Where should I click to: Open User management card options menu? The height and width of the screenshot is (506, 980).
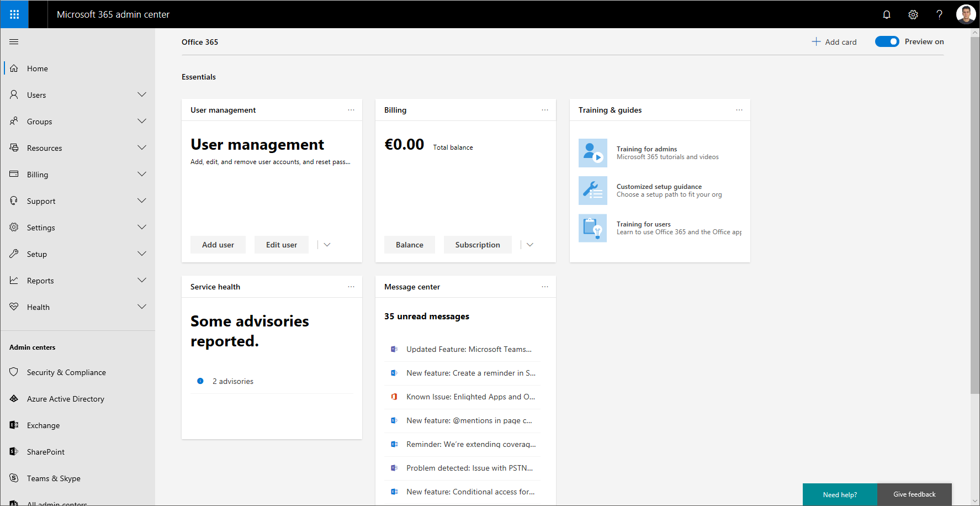[x=351, y=110]
